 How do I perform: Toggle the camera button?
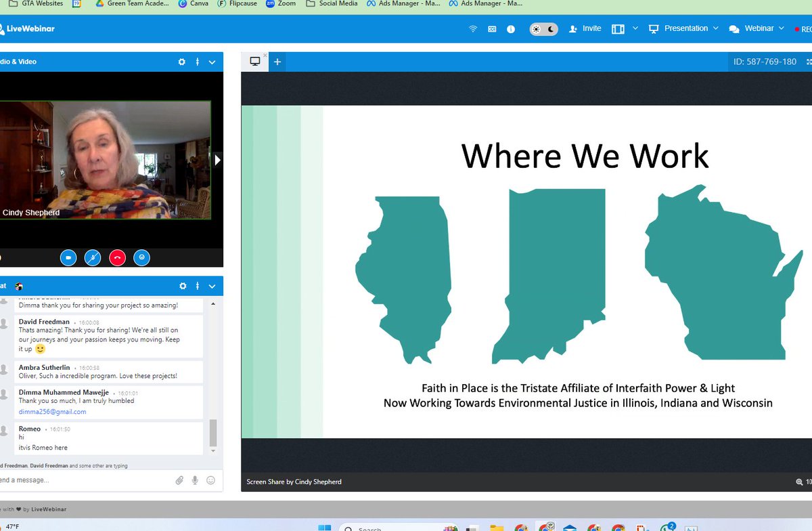click(x=68, y=257)
